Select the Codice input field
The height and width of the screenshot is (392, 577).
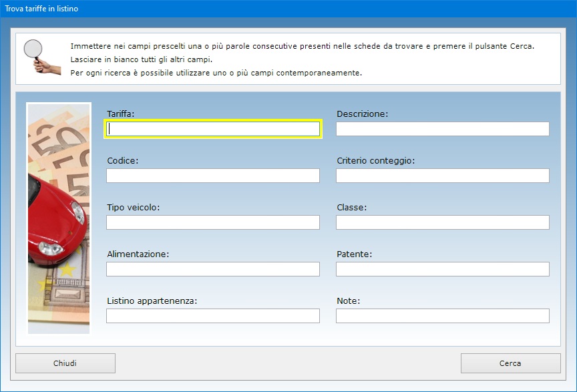(213, 176)
